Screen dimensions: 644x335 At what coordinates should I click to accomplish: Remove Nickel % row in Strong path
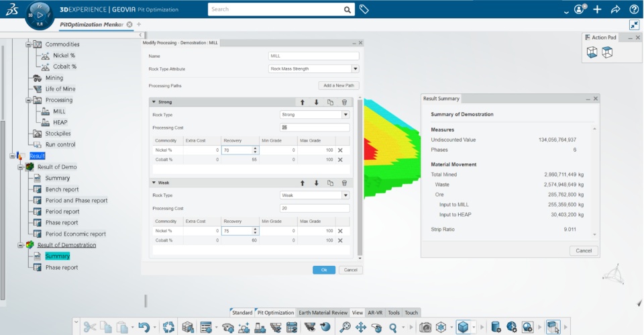point(340,150)
